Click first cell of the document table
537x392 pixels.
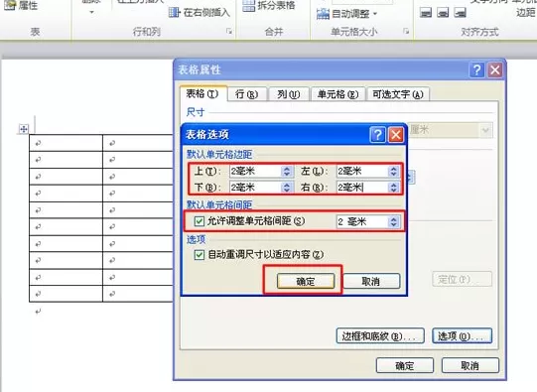66,143
